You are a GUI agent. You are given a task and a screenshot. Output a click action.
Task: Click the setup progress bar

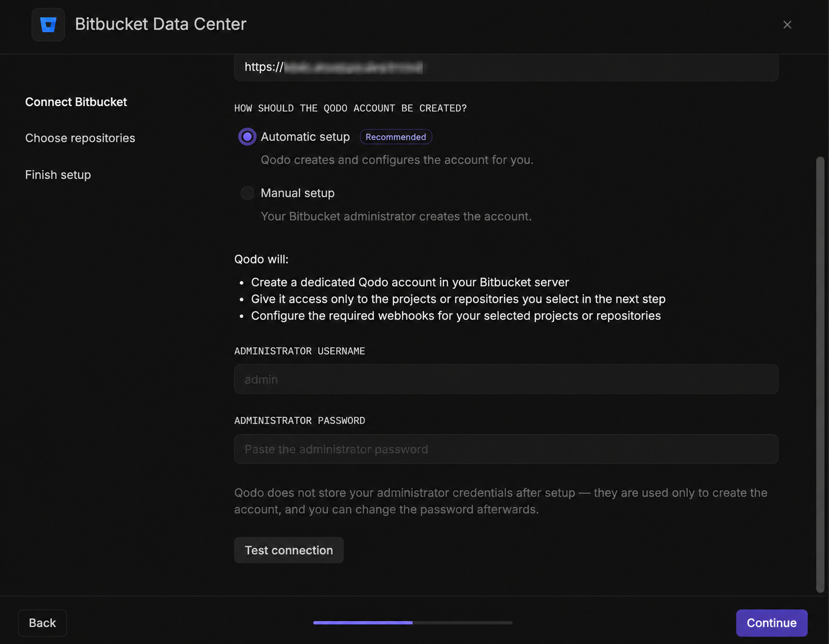(412, 623)
